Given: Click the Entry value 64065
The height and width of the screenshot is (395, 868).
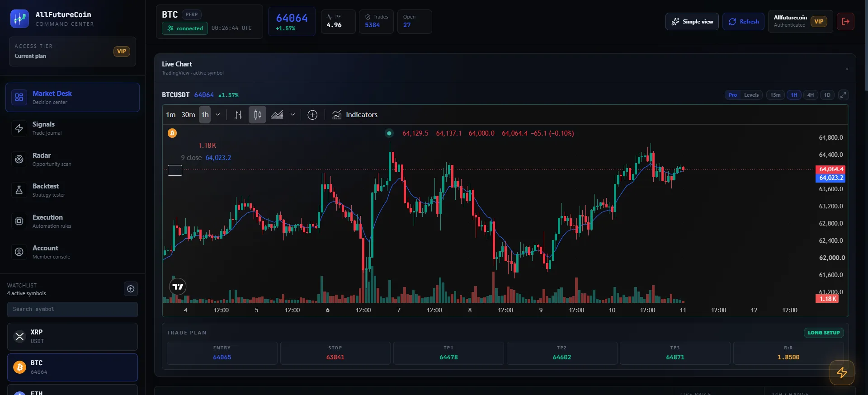Looking at the screenshot, I should (x=222, y=357).
